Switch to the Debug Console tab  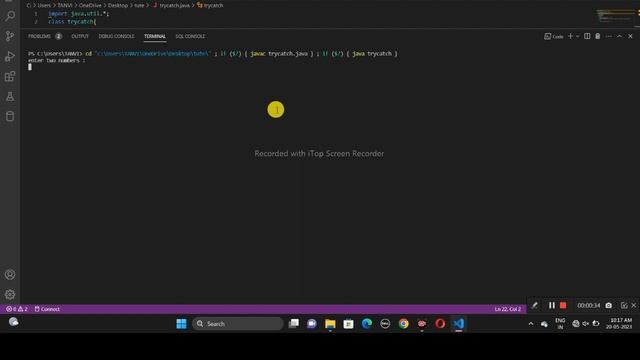click(x=116, y=36)
